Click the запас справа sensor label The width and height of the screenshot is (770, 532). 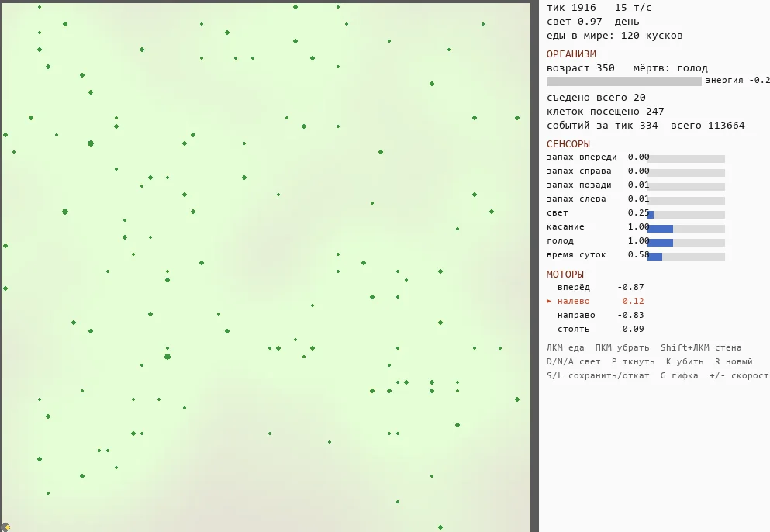tap(579, 171)
